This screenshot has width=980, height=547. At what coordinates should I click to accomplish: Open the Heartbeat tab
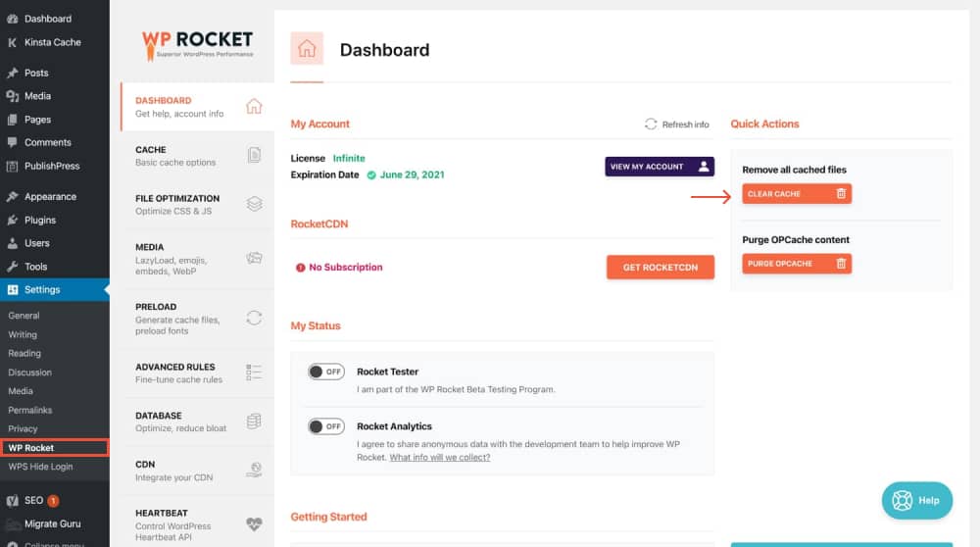click(198, 523)
